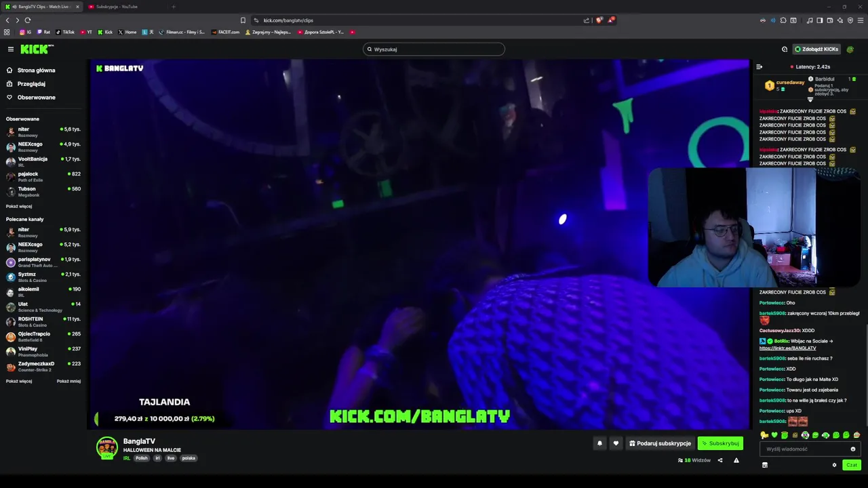Open the BanglaTV channel avatar
The height and width of the screenshot is (488, 868).
107,448
